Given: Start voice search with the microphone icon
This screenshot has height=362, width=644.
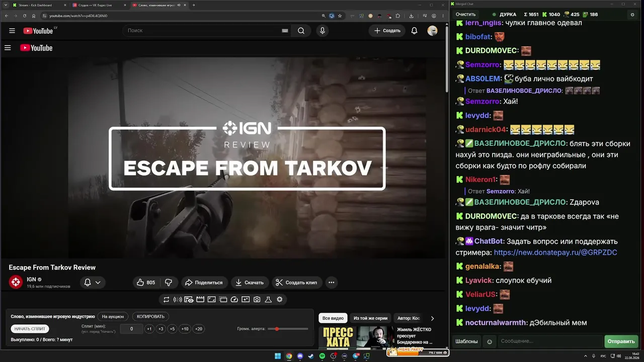Looking at the screenshot, I should tap(323, 31).
